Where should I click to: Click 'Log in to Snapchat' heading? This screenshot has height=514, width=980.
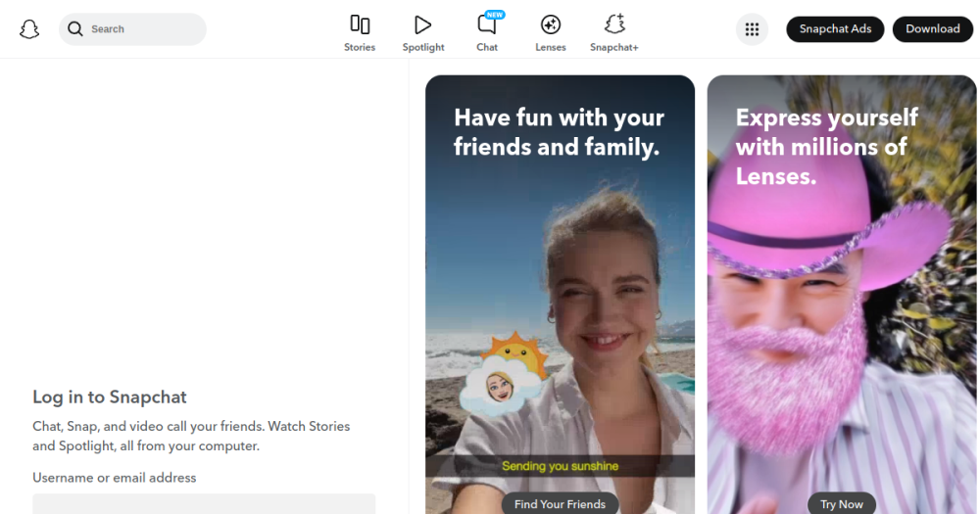click(110, 397)
